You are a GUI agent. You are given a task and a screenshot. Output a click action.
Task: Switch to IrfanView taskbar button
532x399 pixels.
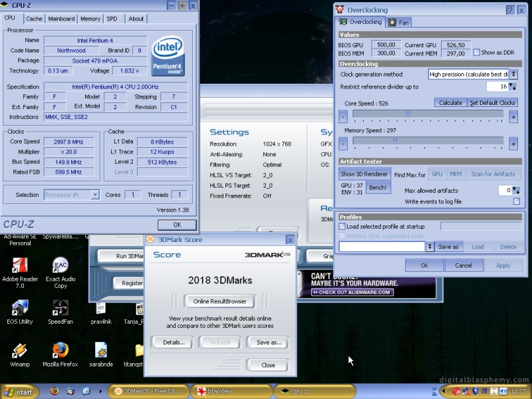231,392
